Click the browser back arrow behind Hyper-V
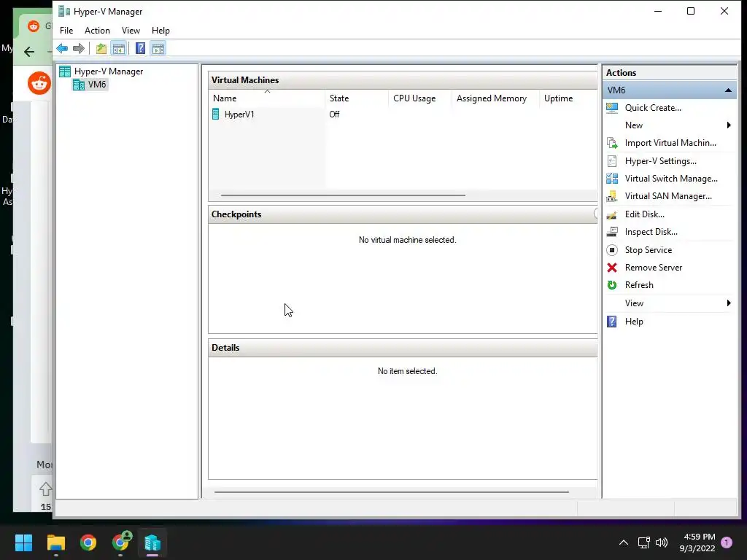This screenshot has width=747, height=560. tap(29, 52)
